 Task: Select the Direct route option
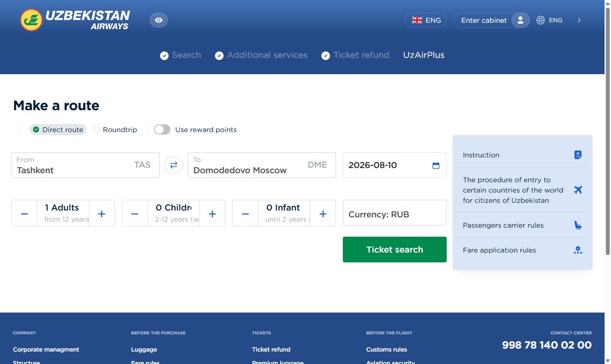(58, 129)
